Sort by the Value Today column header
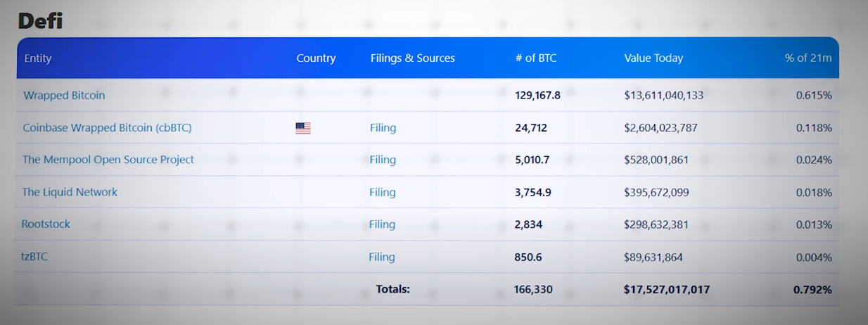The width and height of the screenshot is (868, 325). coord(653,58)
